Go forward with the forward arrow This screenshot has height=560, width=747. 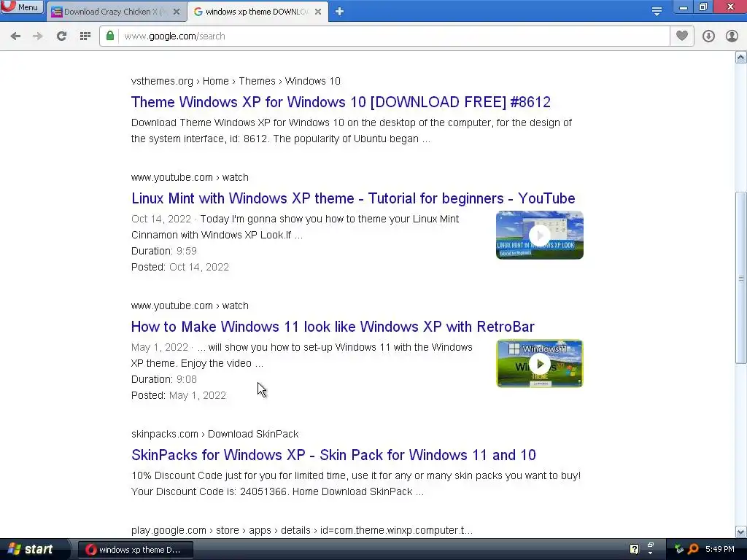pyautogui.click(x=38, y=36)
